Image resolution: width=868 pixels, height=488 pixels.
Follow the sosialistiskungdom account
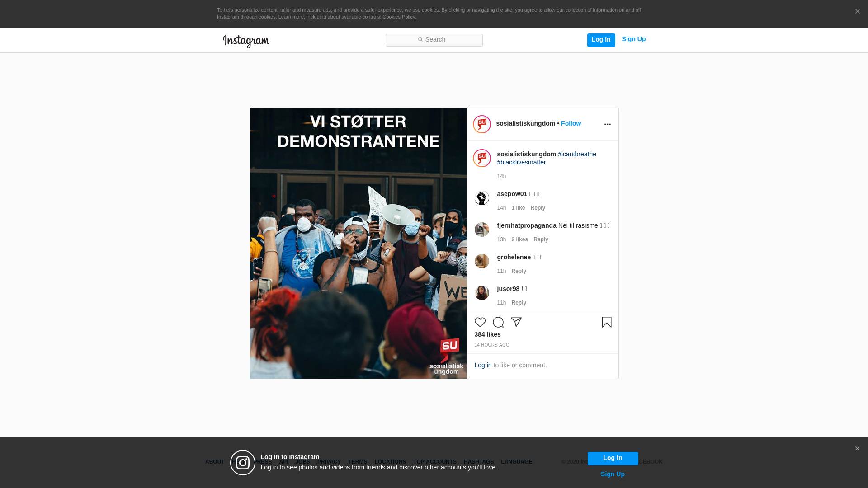point(571,123)
